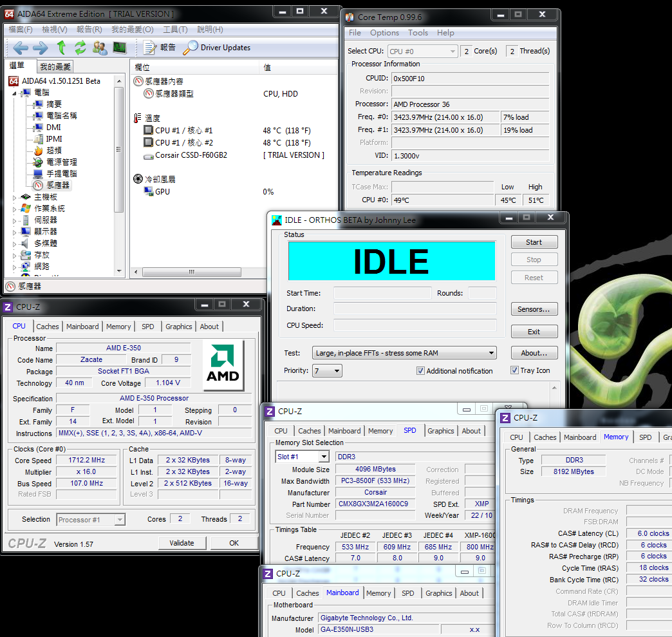Viewport: 672px width, 637px height.
Task: Select 感應器 sensor item in tree
Action: 58,185
